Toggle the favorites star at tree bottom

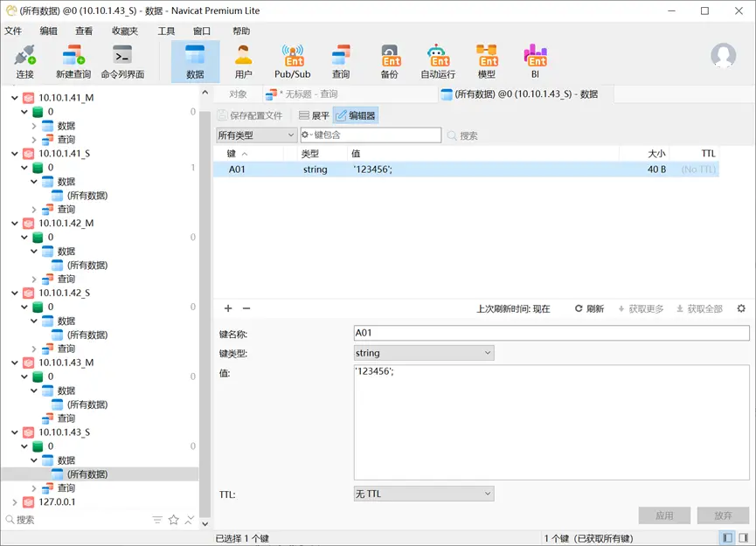(x=173, y=519)
